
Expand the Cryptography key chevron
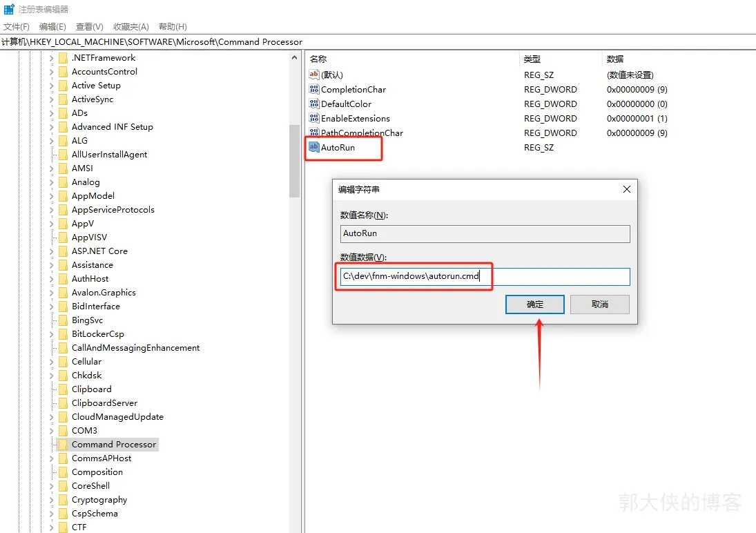(51, 500)
